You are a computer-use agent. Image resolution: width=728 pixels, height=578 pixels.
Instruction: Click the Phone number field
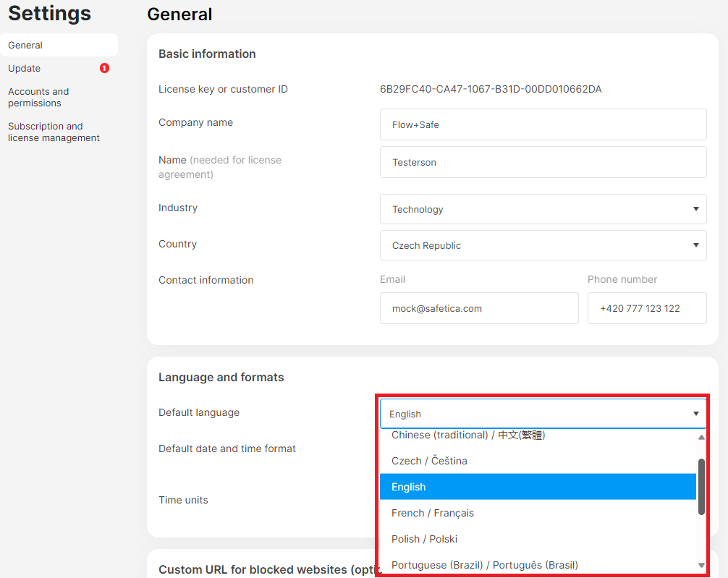pos(646,308)
